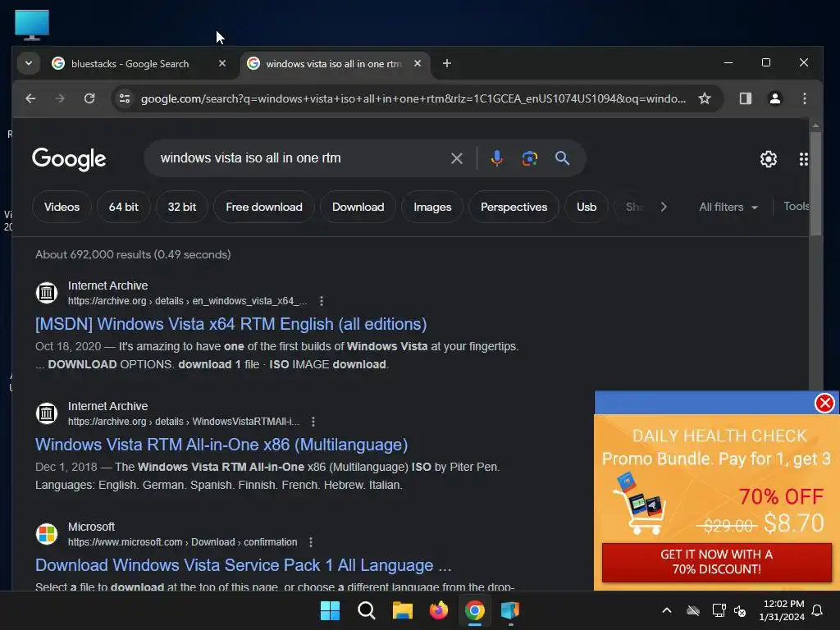Screen dimensions: 840x630
Task: Open options for Microsoft result
Action: (311, 542)
